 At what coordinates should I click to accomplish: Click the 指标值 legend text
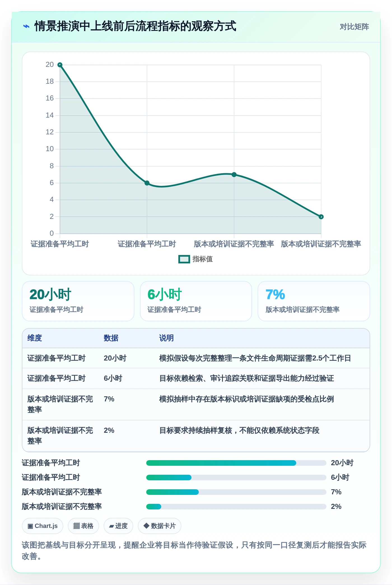point(203,259)
